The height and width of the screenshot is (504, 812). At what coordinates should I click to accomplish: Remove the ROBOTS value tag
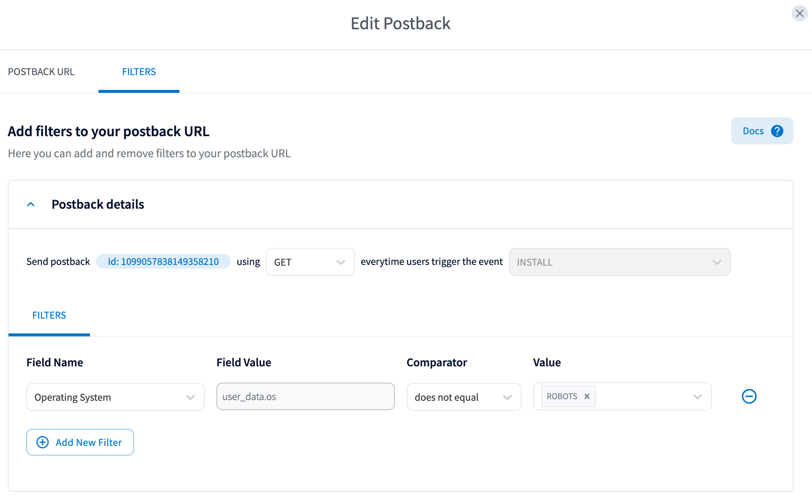pyautogui.click(x=587, y=396)
